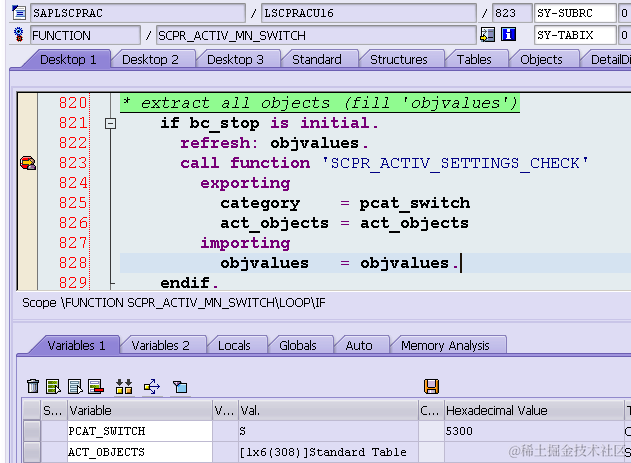Click the SY-SUBRC field
This screenshot has width=631, height=463.
coord(575,13)
